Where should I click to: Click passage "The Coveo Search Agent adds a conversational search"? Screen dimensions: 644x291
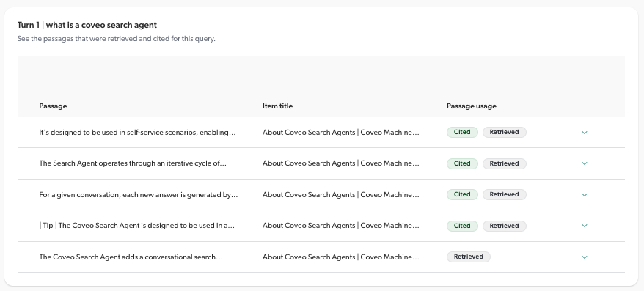pyautogui.click(x=131, y=257)
